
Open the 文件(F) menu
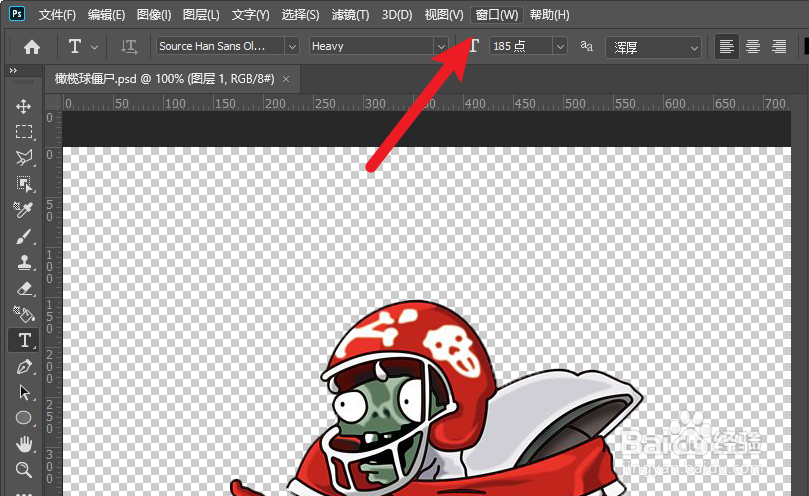coord(57,15)
